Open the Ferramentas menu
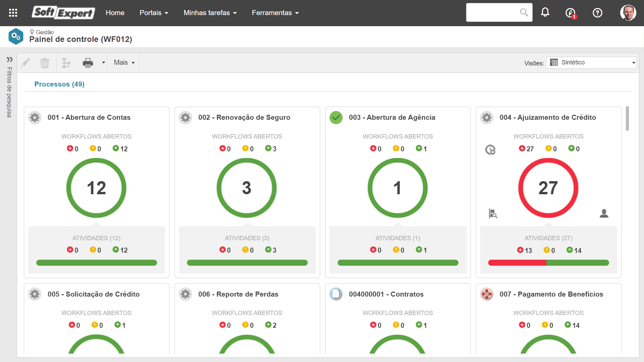 (x=275, y=13)
